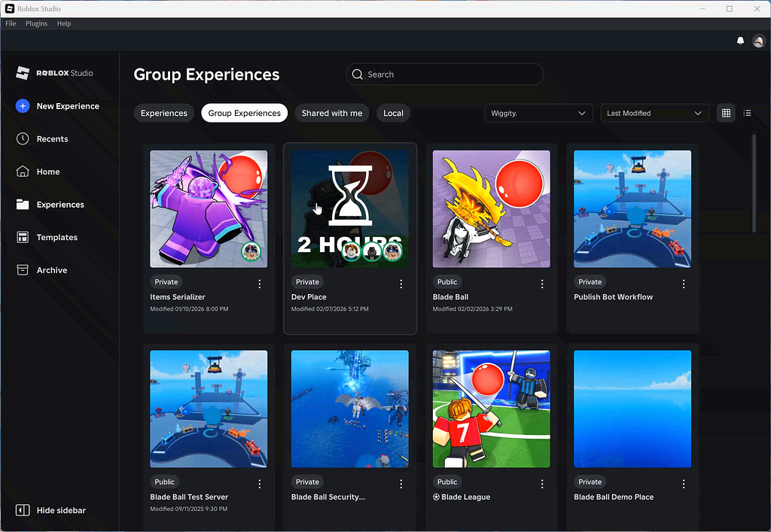Click Recents label in sidebar
Viewport: 771px width, 532px height.
click(x=52, y=139)
